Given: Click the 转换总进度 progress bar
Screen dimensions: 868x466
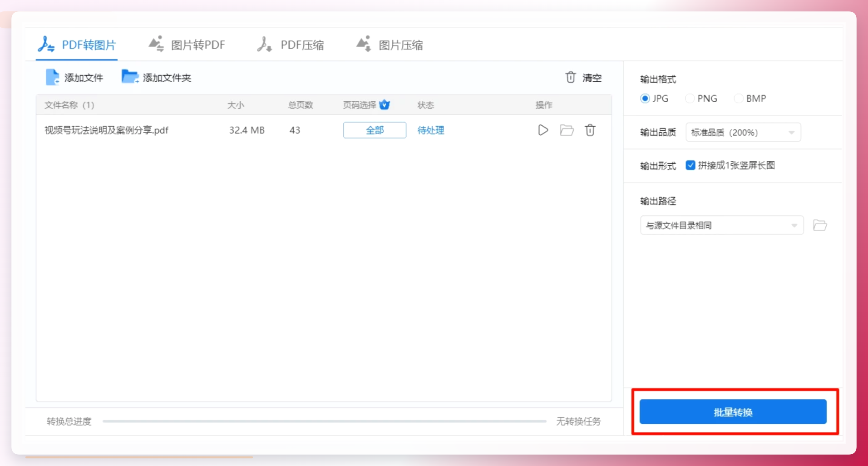Looking at the screenshot, I should pos(324,421).
